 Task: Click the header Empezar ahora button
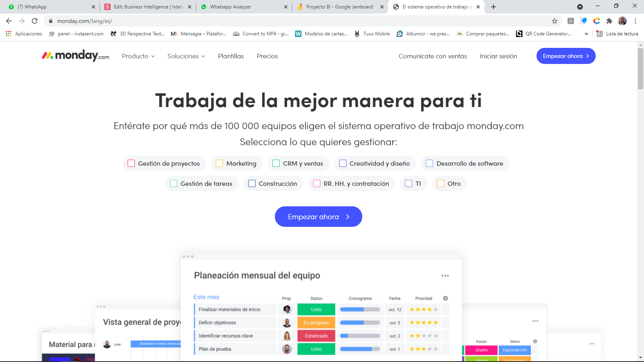tap(566, 56)
